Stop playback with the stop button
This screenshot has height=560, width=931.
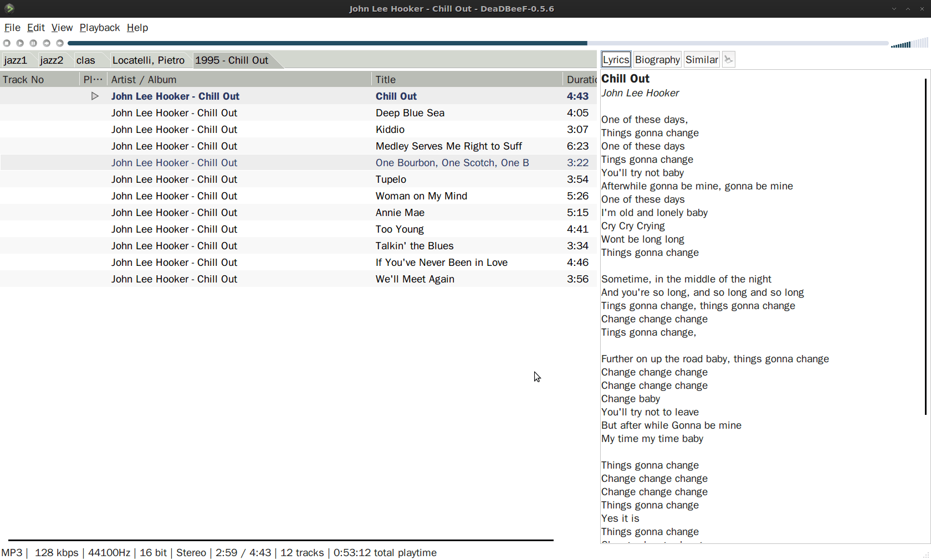tap(7, 43)
